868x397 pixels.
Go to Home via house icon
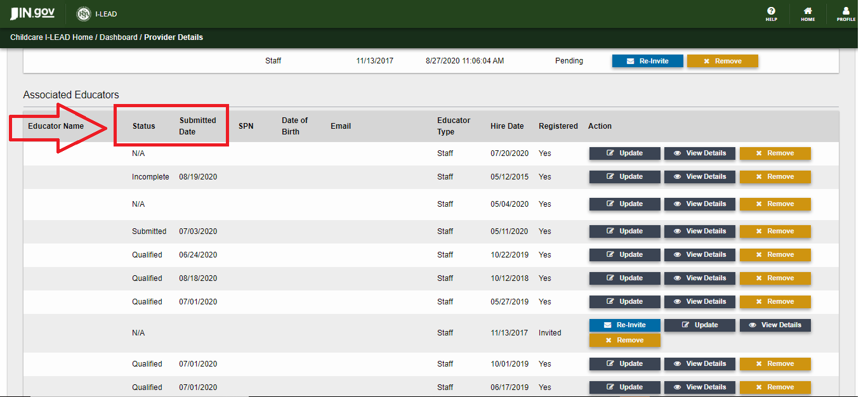pos(808,14)
